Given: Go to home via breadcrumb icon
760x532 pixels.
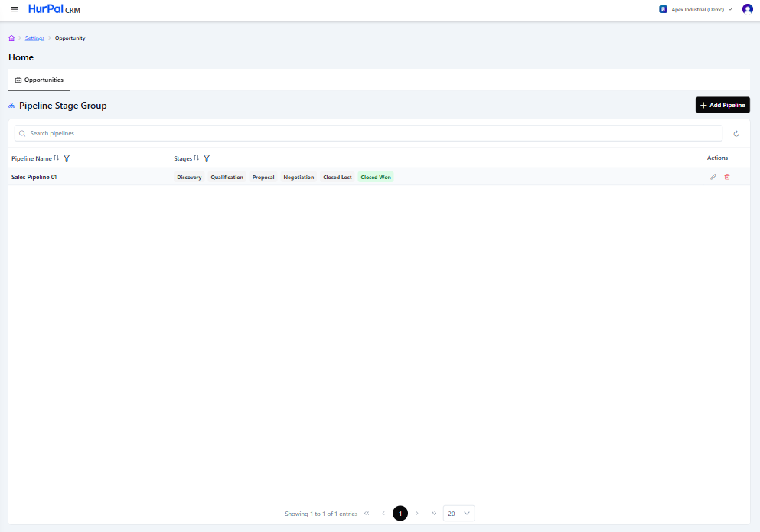Looking at the screenshot, I should [x=11, y=38].
